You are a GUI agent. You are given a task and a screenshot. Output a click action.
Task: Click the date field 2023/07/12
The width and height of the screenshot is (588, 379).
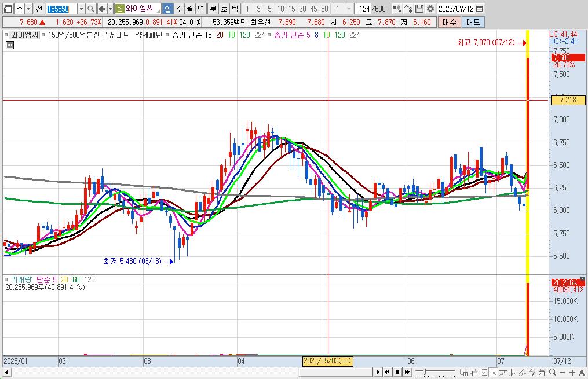456,8
